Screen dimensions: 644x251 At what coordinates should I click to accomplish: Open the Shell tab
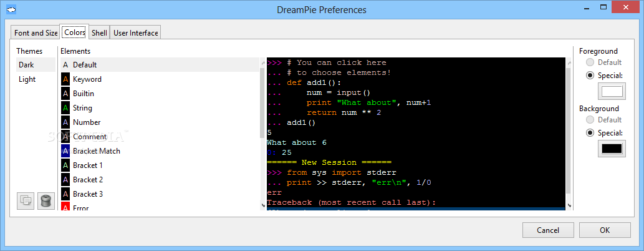click(99, 33)
